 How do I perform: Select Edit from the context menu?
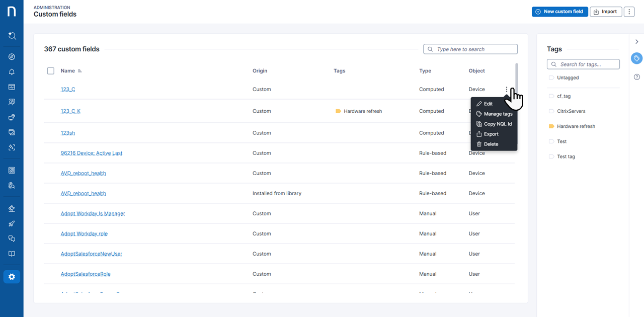tap(488, 104)
